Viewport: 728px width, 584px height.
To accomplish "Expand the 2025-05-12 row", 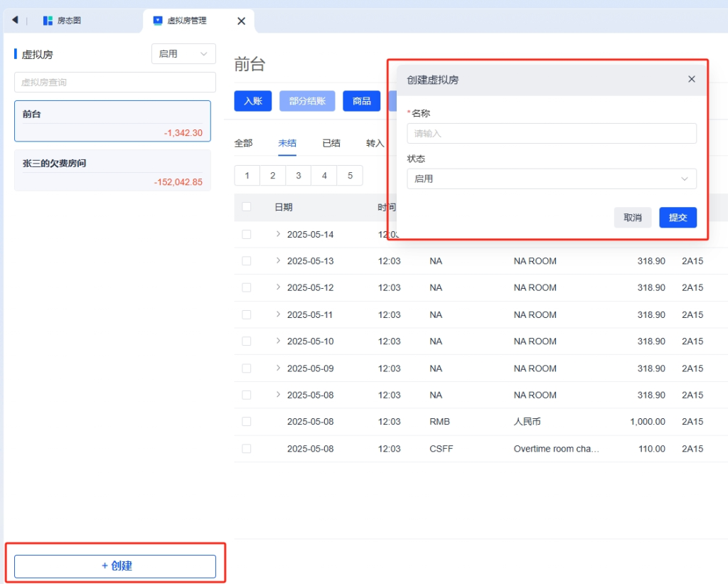I will click(278, 287).
